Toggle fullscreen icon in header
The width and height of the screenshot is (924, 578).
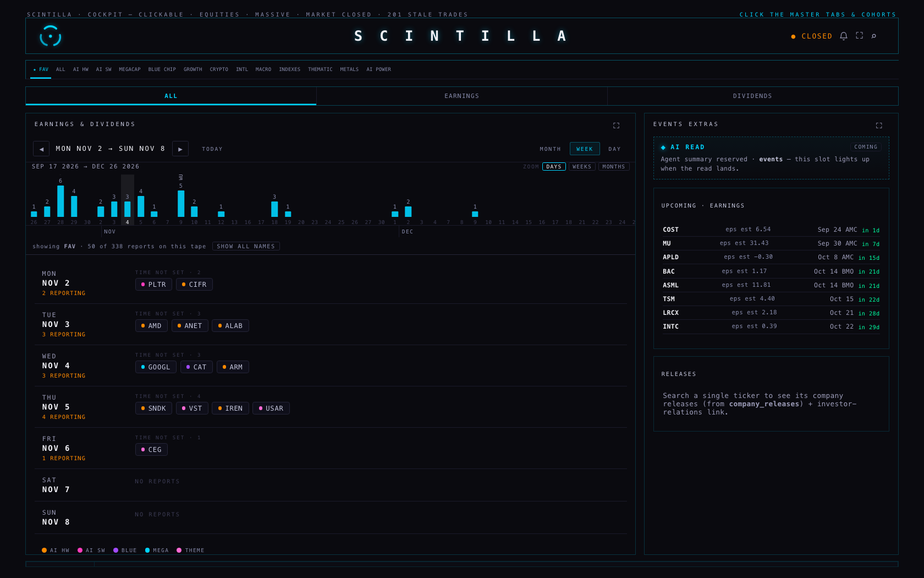[859, 36]
